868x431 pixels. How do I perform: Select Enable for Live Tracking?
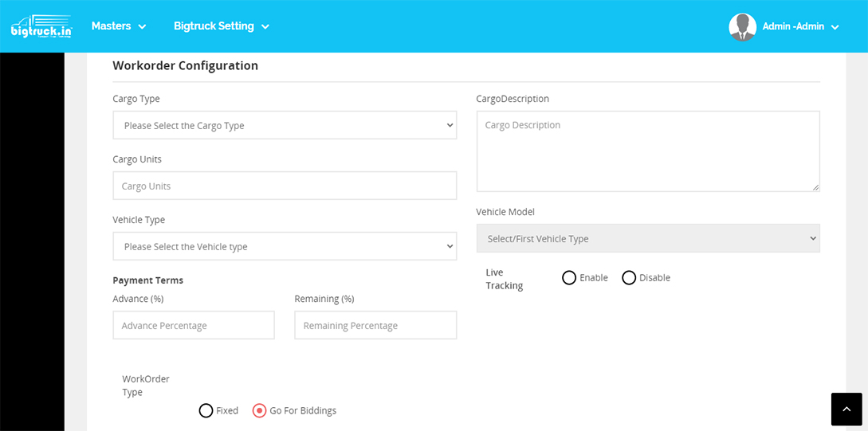point(569,277)
